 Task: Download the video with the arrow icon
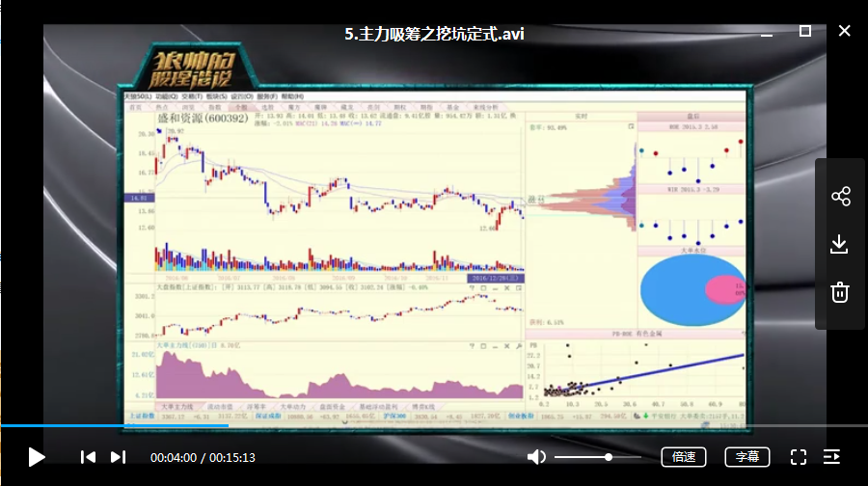coord(840,244)
